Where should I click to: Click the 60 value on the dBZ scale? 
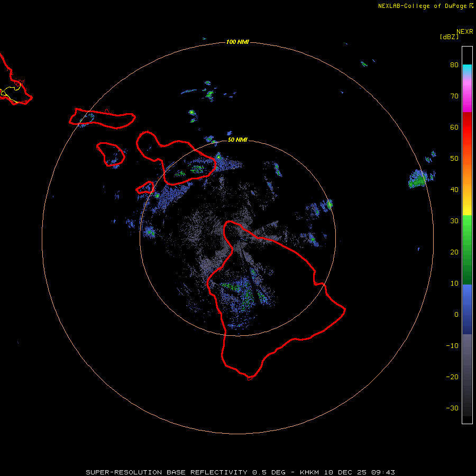pos(454,127)
